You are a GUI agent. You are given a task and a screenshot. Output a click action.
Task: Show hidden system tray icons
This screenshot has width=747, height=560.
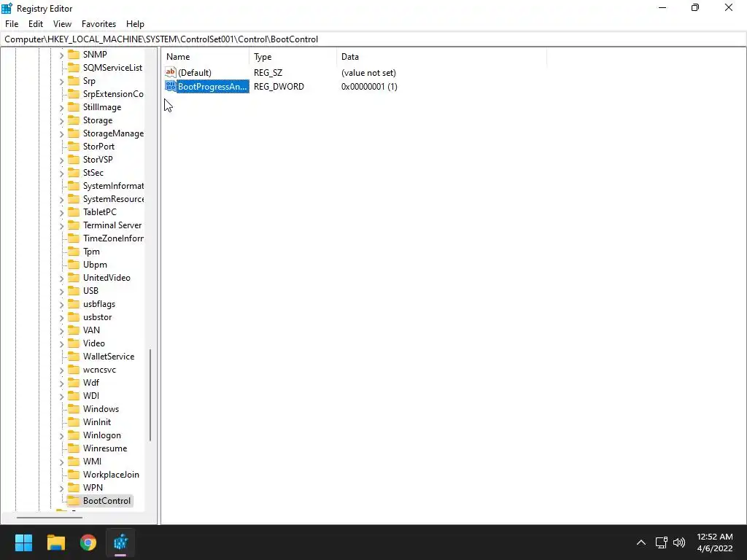(x=641, y=542)
